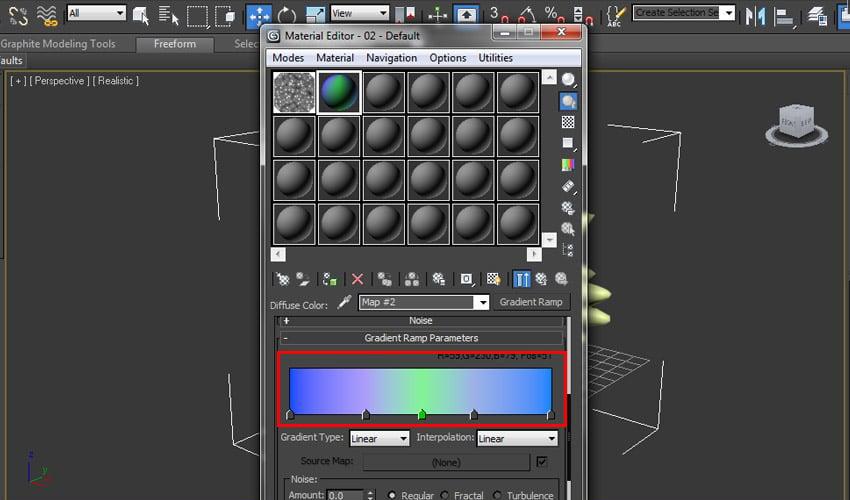Click the Video Color Check icon
Viewport: 850px width, 500px height.
pos(568,164)
